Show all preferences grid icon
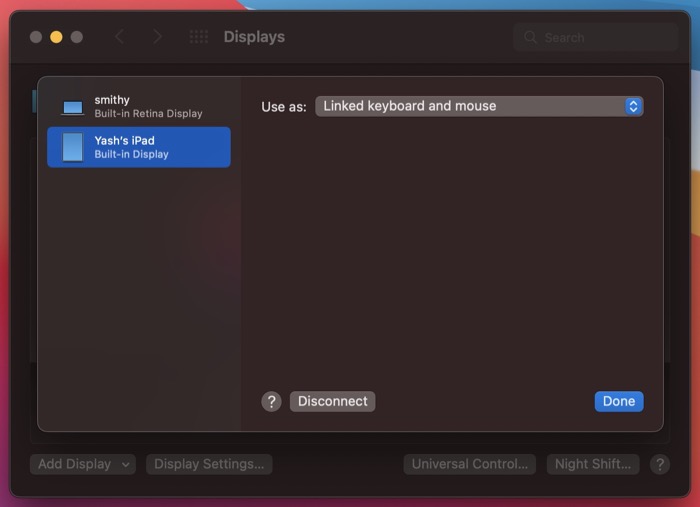Screen dimensions: 700x507 pyautogui.click(x=199, y=37)
